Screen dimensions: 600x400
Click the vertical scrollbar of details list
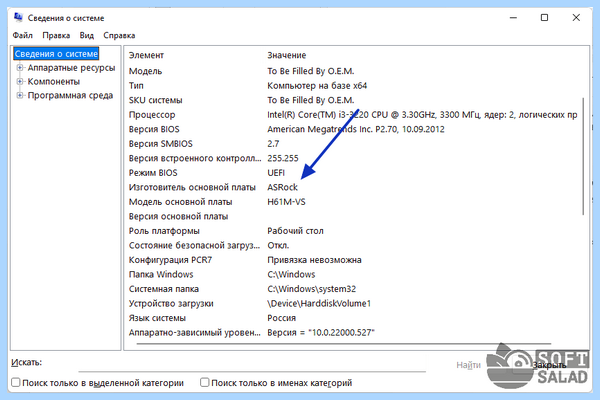click(x=583, y=156)
